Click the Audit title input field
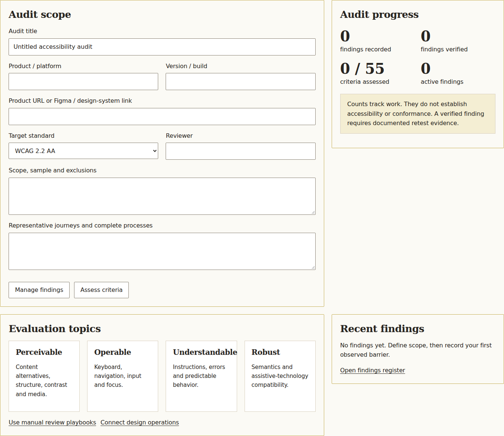 [162, 47]
